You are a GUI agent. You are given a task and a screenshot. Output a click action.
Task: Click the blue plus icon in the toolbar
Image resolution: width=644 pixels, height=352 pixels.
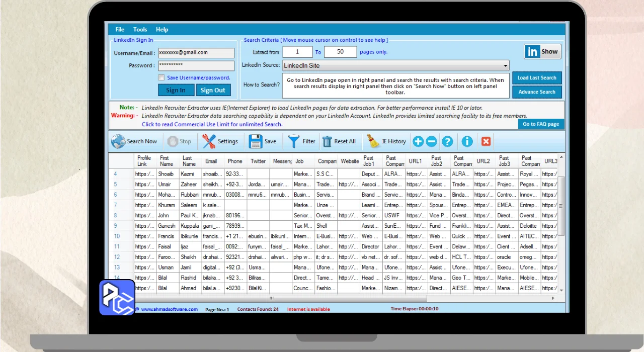[x=418, y=142]
